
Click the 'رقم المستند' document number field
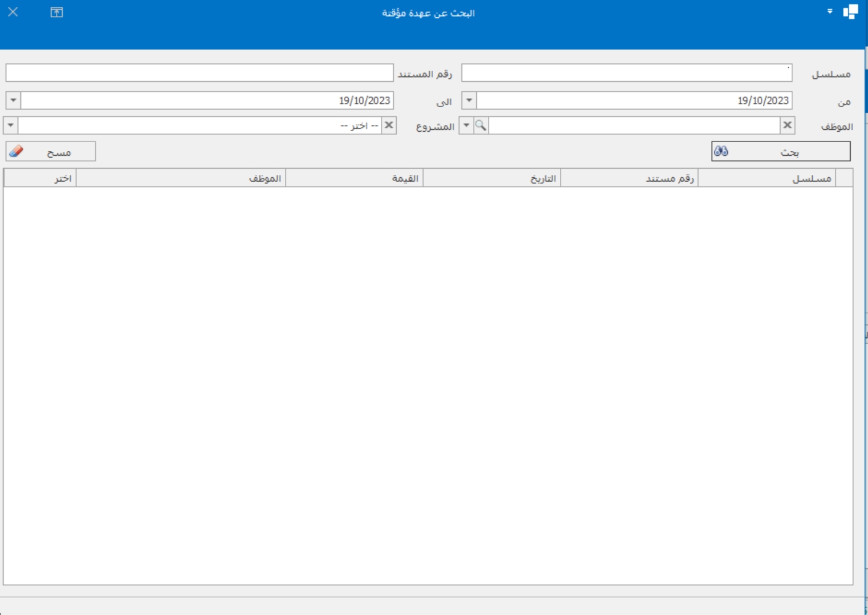click(x=199, y=73)
